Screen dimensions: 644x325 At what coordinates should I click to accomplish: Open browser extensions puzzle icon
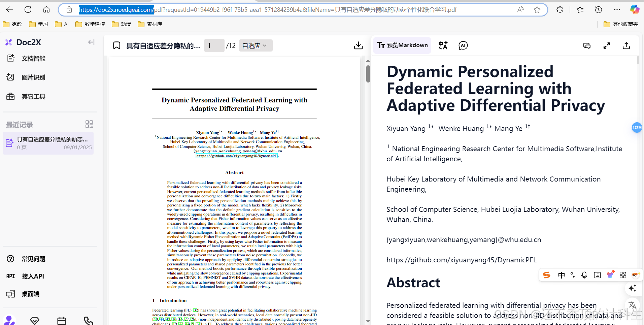coord(560,10)
